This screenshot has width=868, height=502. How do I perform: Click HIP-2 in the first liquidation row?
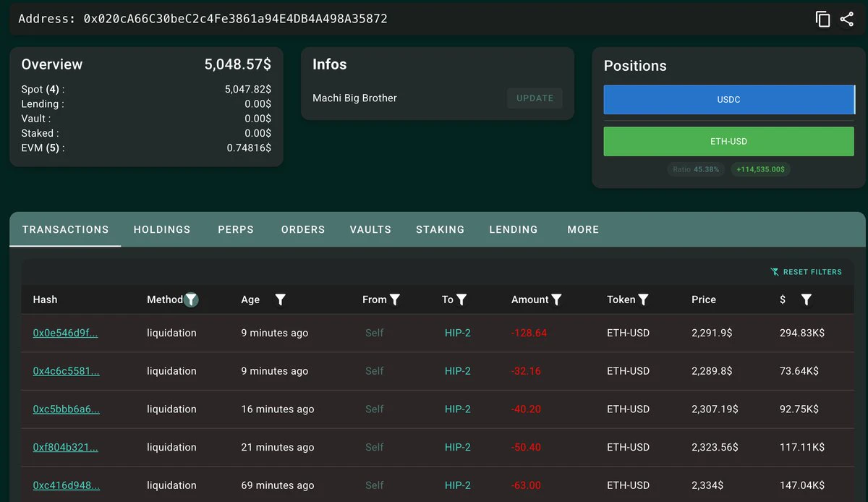458,333
